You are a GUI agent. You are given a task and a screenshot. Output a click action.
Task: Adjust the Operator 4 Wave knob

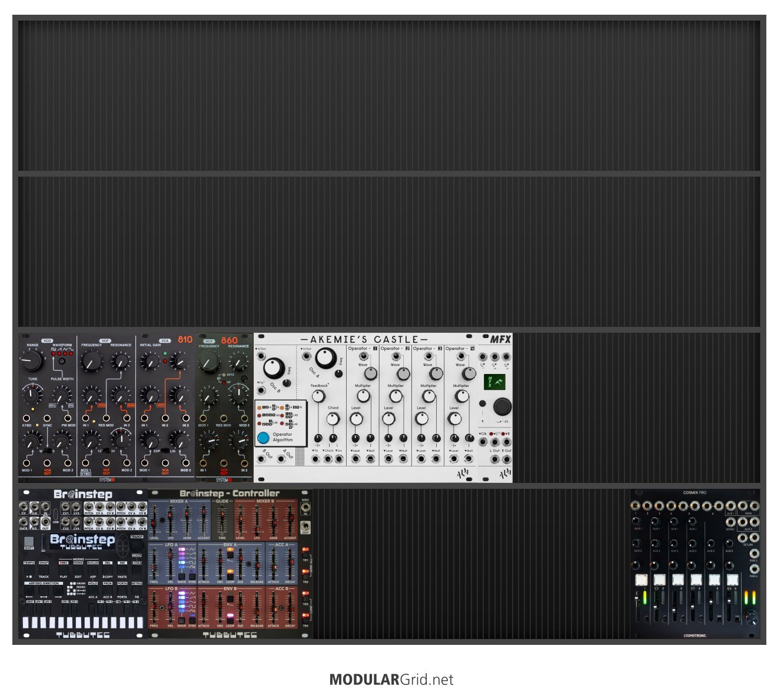point(469,374)
